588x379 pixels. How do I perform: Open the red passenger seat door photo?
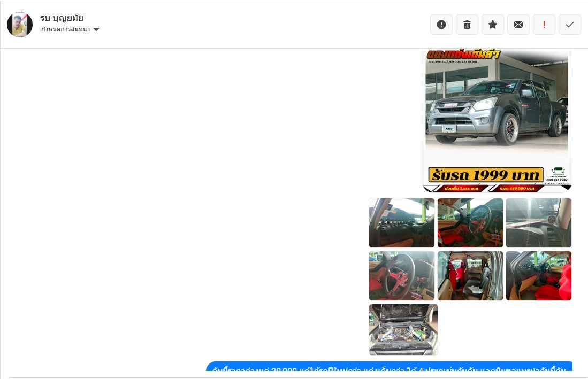pyautogui.click(x=538, y=276)
